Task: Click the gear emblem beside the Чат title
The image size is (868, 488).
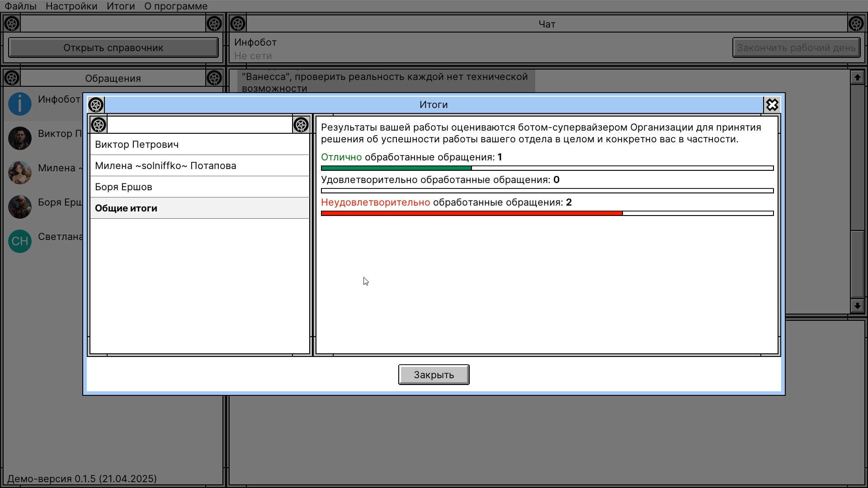Action: click(x=237, y=24)
